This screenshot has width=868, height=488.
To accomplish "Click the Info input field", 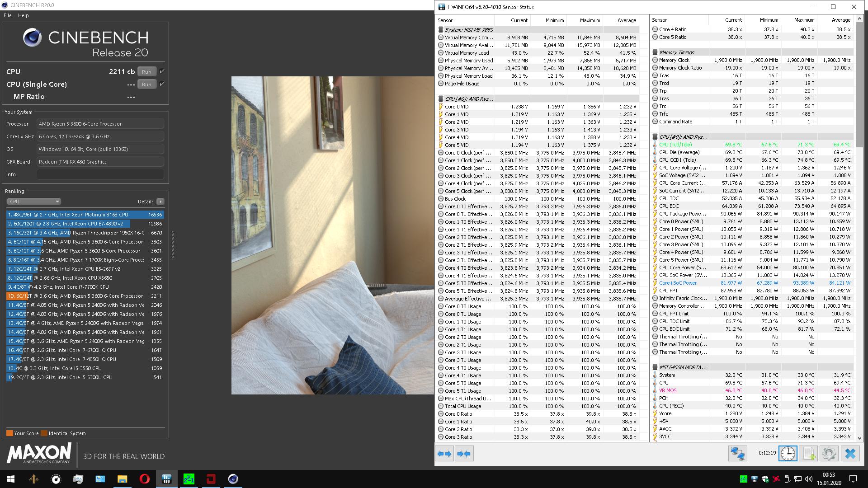I will click(x=100, y=174).
